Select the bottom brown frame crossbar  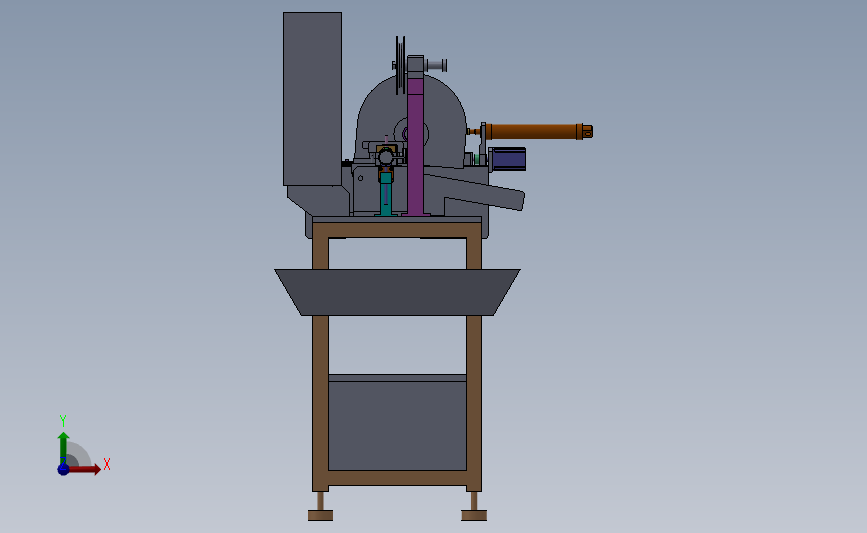(x=397, y=478)
